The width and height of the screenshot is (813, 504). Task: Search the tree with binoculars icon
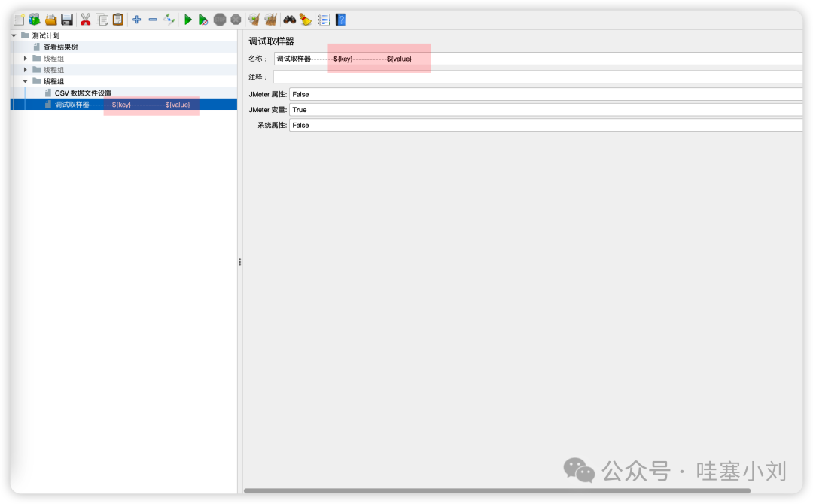[x=289, y=20]
